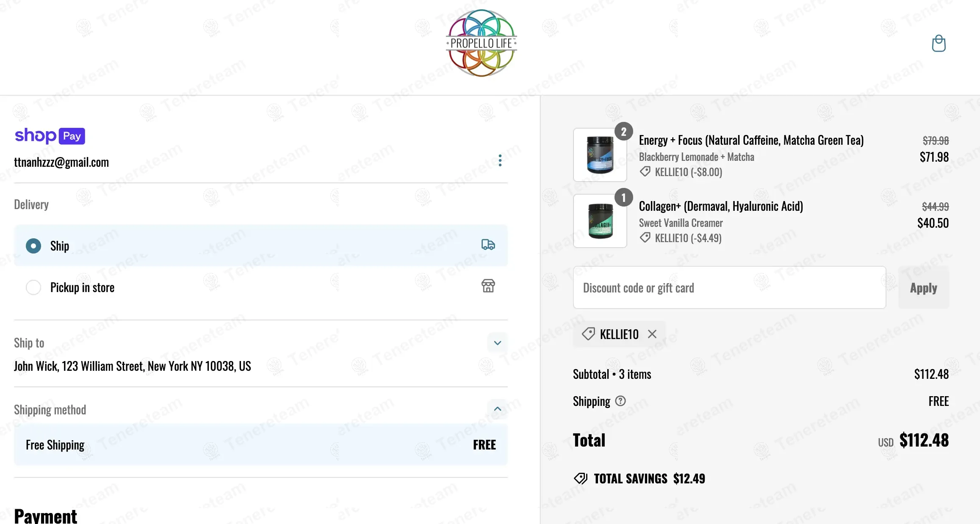Click the KELLIE10 applied discount tag
The height and width of the screenshot is (524, 980).
[619, 334]
